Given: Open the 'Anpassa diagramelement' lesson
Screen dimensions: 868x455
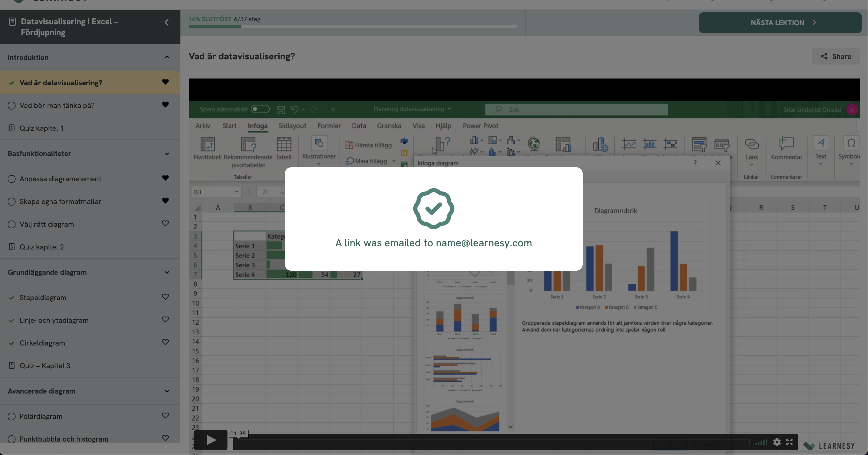Looking at the screenshot, I should (60, 179).
